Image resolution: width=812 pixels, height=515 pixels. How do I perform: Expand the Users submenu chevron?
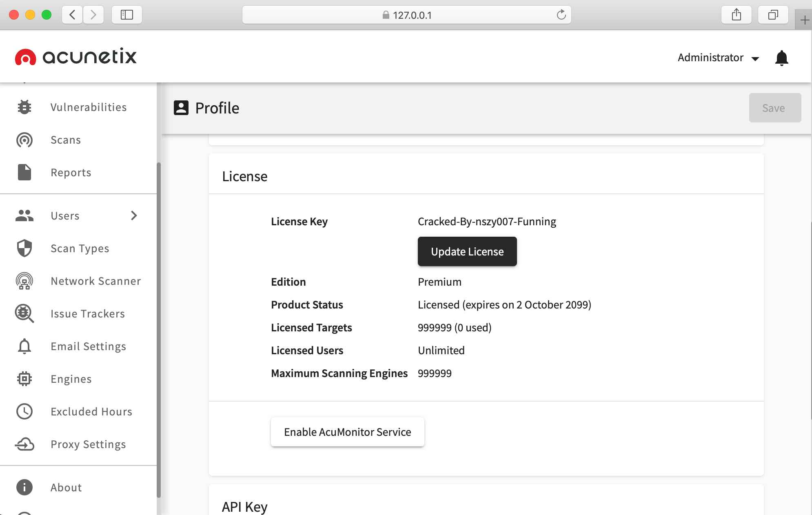coord(134,215)
